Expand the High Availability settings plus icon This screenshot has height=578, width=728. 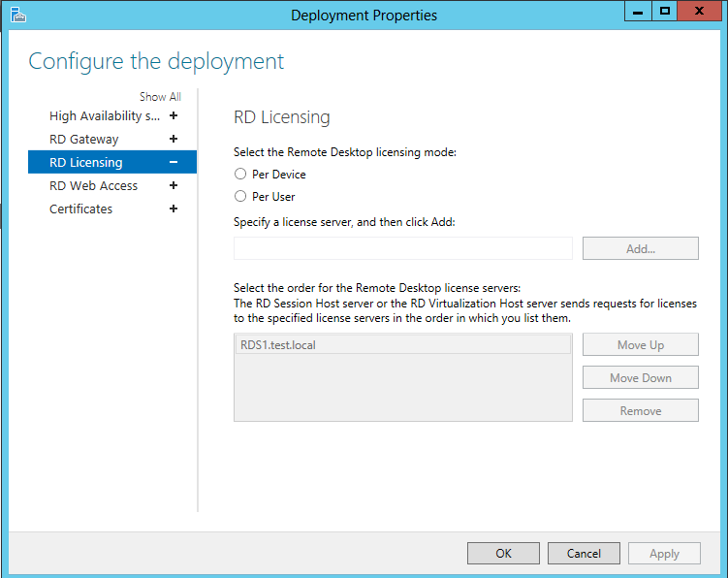tap(174, 115)
